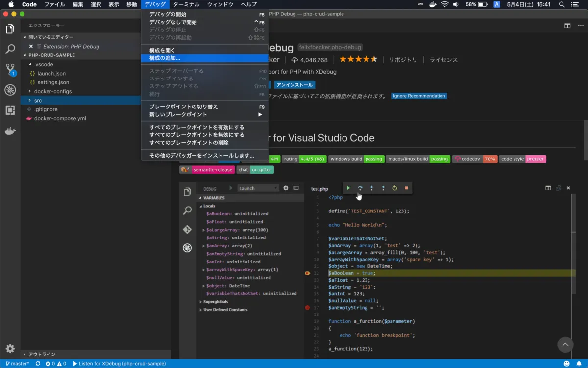Open the ターミナル menu in menu bar
Screen dimensions: 588x368
point(186,4)
